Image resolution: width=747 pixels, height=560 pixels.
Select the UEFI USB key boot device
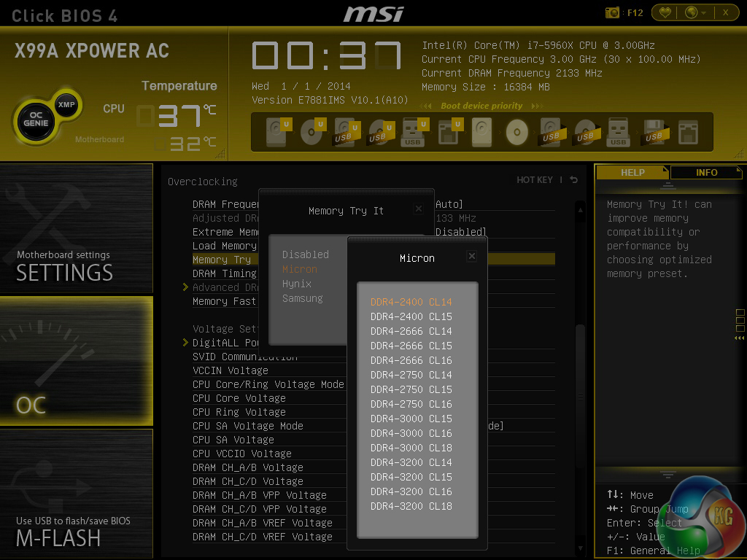414,132
